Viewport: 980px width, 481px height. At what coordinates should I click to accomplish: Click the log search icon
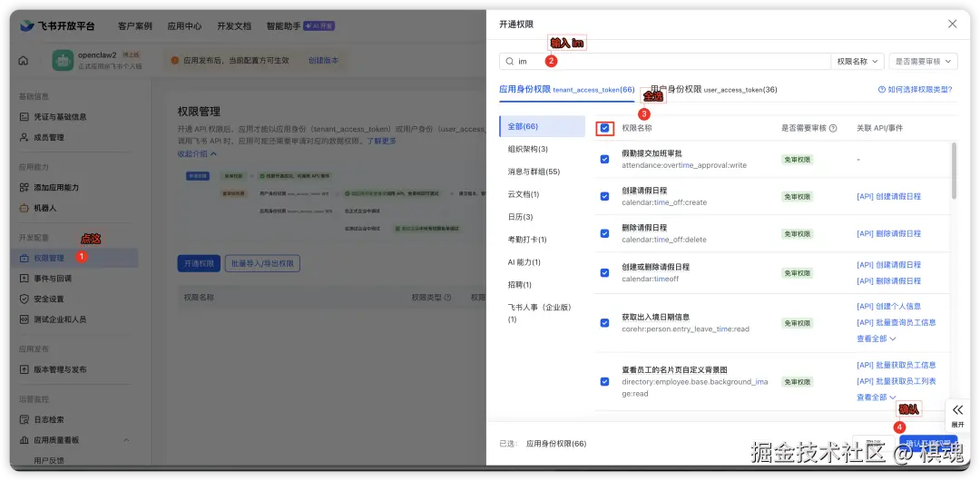coord(24,419)
